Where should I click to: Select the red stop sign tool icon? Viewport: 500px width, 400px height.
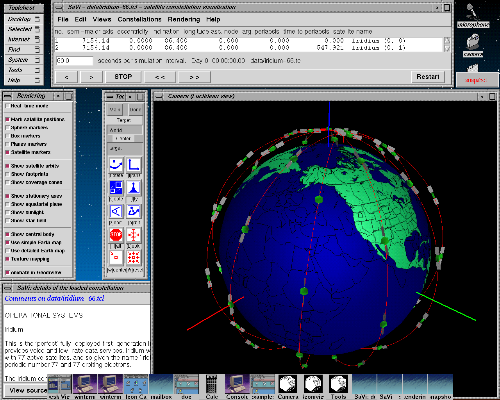116,234
